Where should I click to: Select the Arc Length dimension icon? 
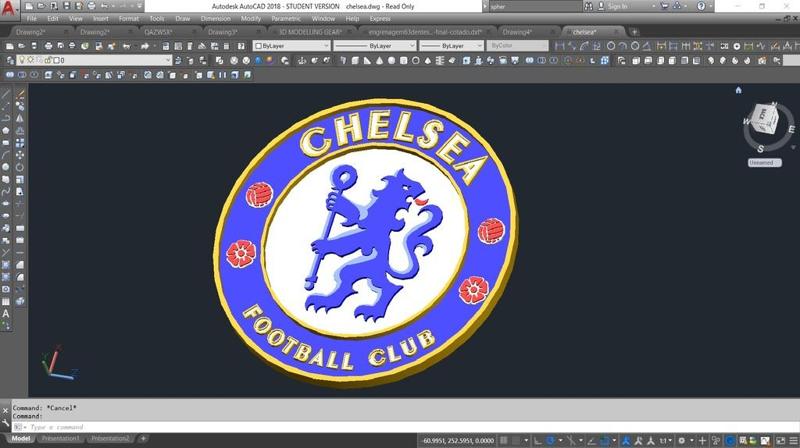(584, 46)
